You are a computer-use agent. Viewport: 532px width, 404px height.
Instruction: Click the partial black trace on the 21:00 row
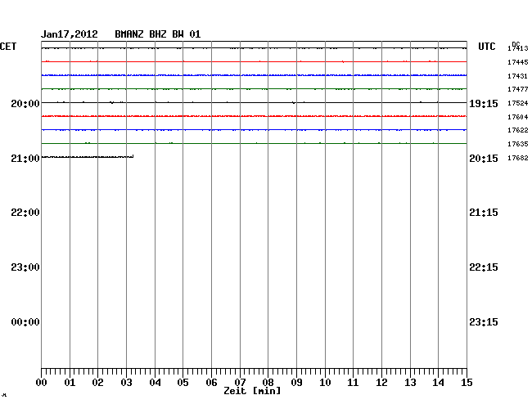[x=88, y=156]
